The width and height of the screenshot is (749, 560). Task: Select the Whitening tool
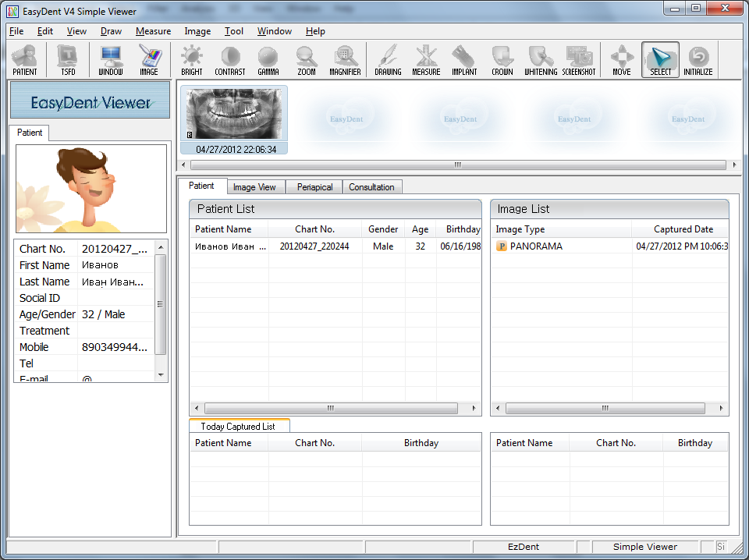point(541,60)
